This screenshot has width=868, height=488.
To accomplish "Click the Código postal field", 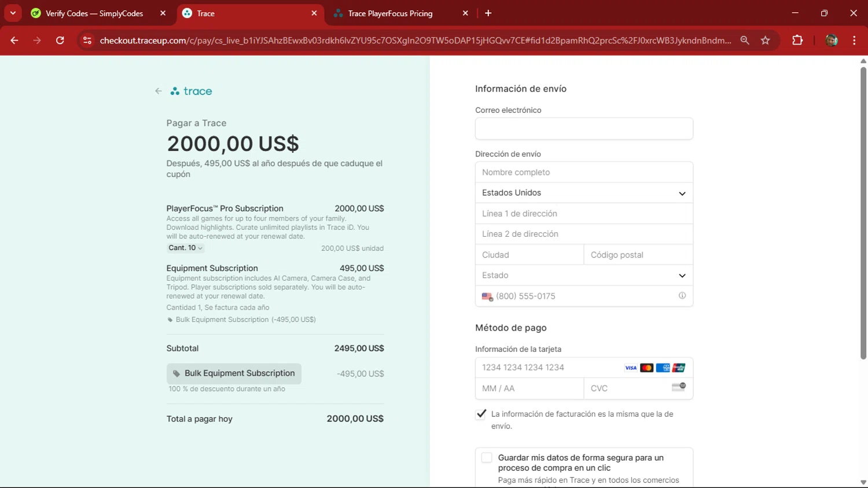I will [x=638, y=255].
